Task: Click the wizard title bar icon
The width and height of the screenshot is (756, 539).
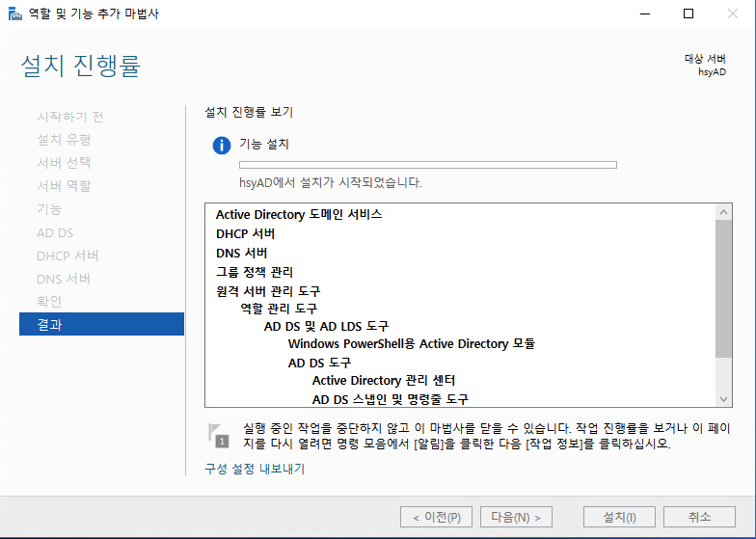Action: coord(15,13)
